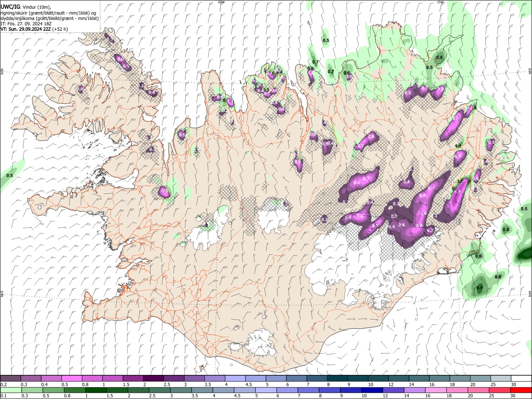
Task: Click the light pink swatch labeled 16 in lower legend row
Action: tap(436, 390)
